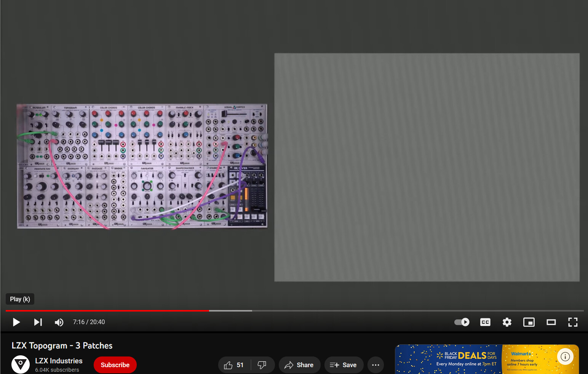Like the video with thumbs up

(234, 365)
